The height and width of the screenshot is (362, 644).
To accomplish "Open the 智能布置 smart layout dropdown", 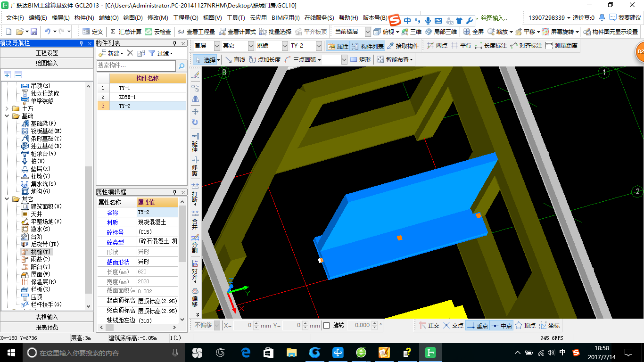I will click(x=395, y=60).
